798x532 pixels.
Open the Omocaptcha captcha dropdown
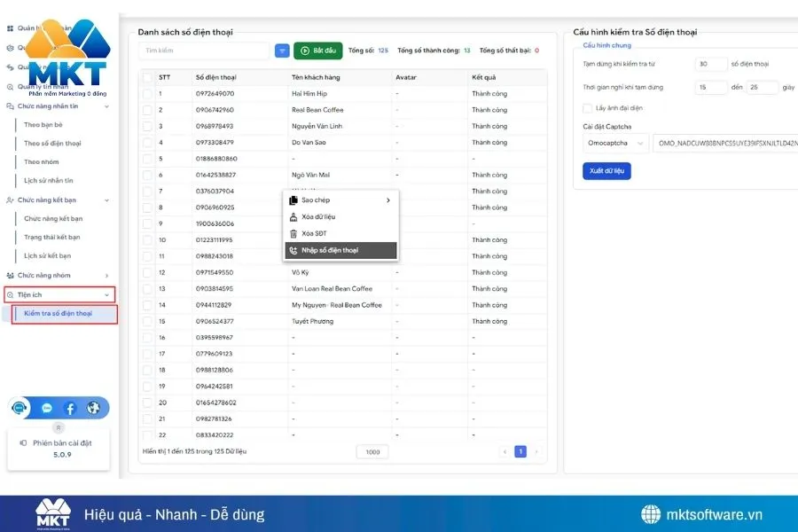point(616,143)
